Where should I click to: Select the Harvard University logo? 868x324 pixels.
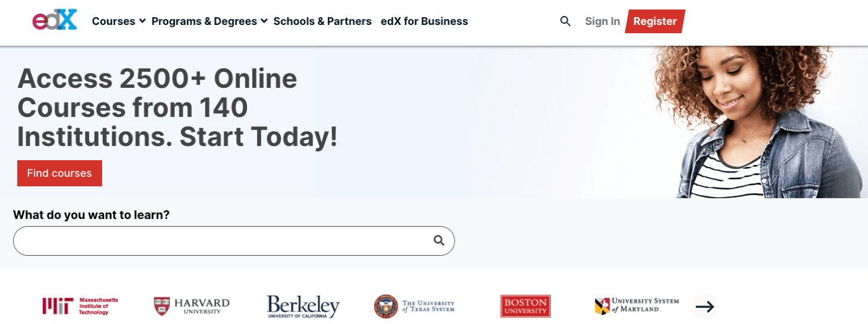tap(191, 306)
